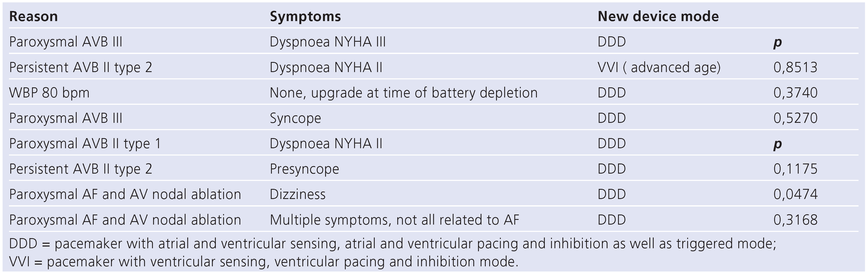This screenshot has width=868, height=273.
Task: Select the p-value 0,3168
Action: coord(795,220)
